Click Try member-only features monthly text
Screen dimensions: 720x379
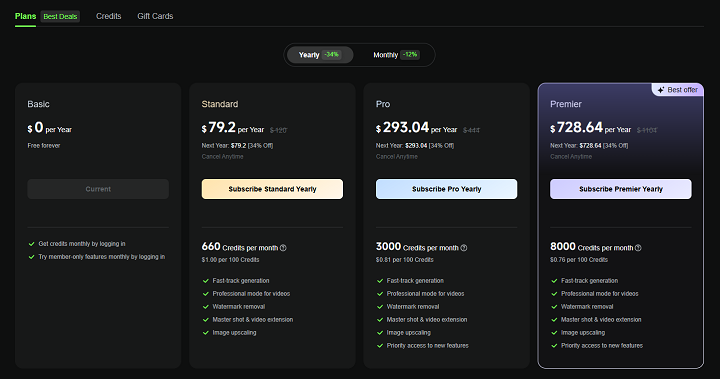(x=101, y=257)
